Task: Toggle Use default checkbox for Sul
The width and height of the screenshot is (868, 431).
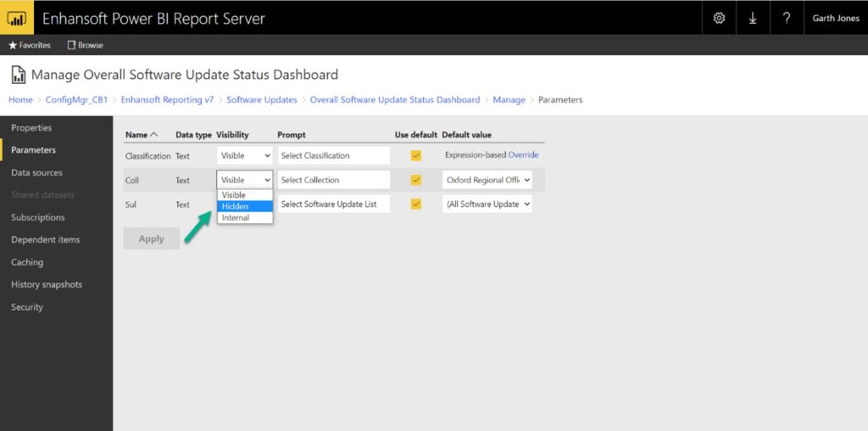Action: tap(415, 204)
